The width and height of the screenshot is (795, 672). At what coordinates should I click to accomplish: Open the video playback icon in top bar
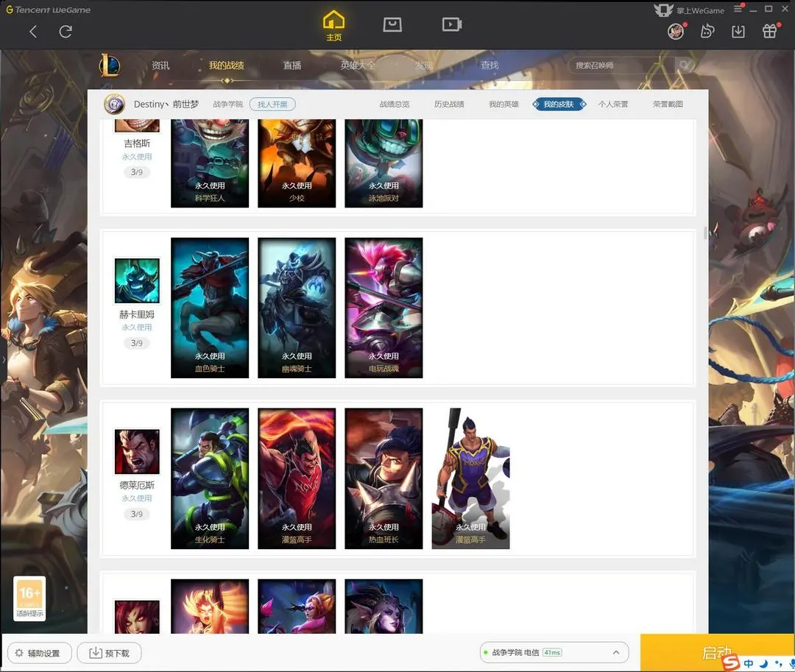451,24
